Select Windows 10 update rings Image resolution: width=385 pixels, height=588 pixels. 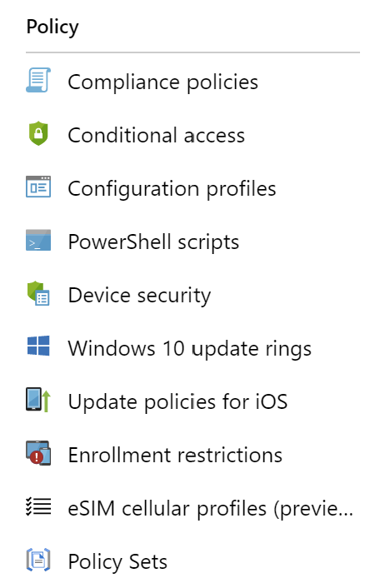[x=189, y=349]
